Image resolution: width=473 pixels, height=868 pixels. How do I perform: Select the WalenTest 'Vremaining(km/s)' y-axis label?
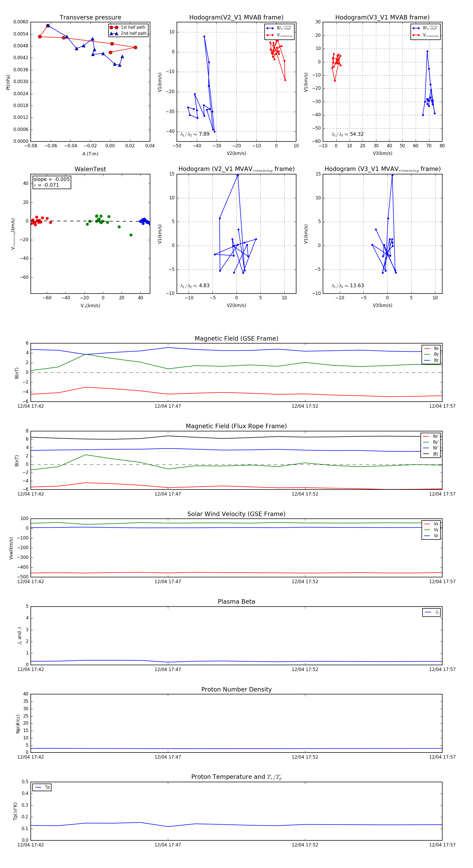coord(13,234)
